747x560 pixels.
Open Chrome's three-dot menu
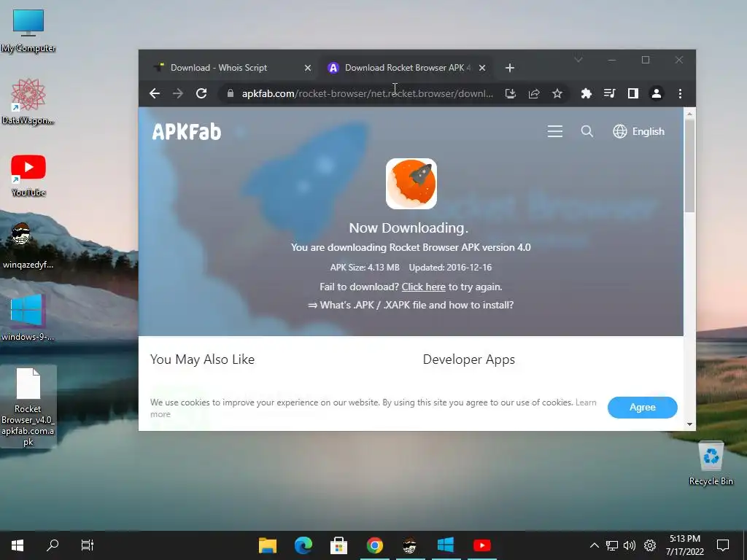click(x=681, y=93)
